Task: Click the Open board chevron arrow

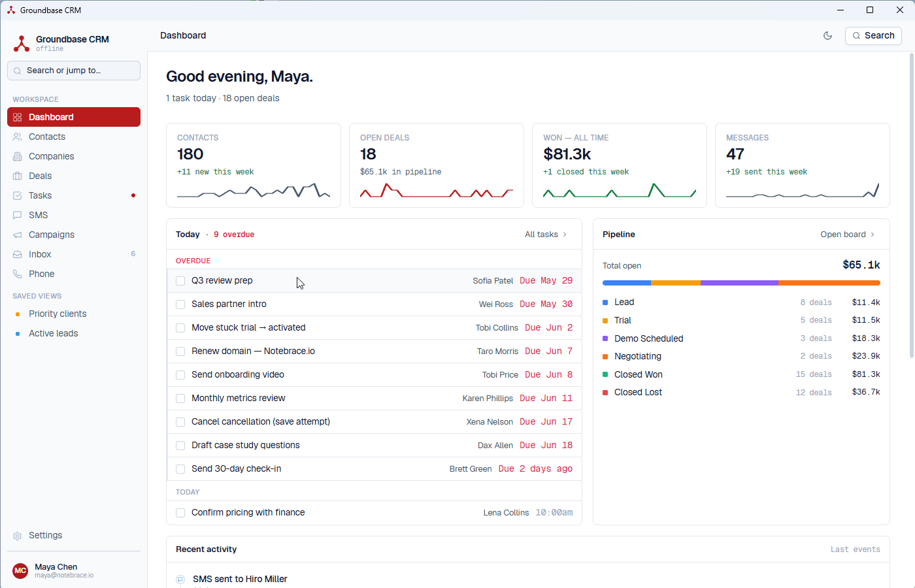Action: [872, 235]
